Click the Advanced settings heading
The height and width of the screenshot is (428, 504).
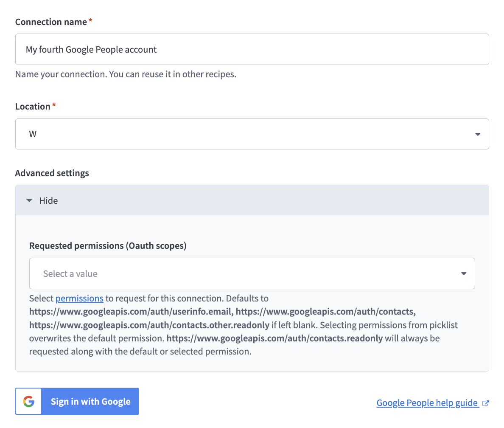point(52,173)
